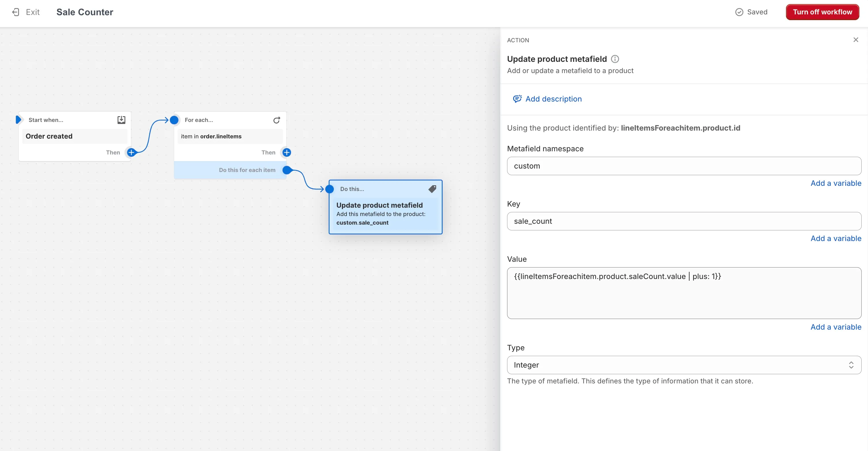
Task: Add a variable to the Value field
Action: click(836, 327)
